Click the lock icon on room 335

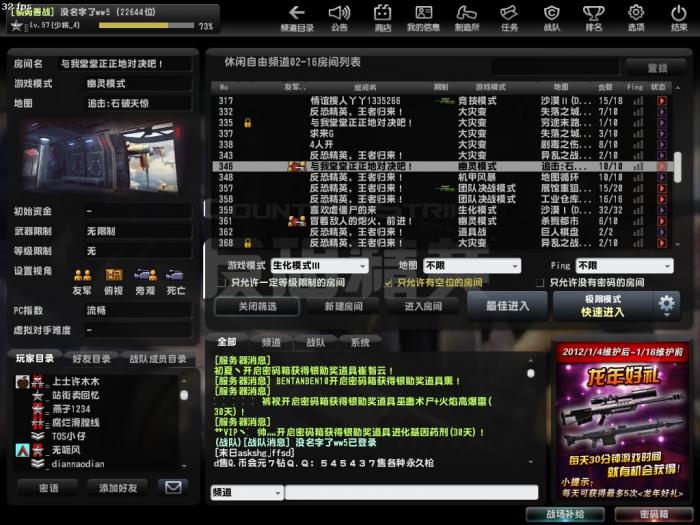click(x=248, y=122)
